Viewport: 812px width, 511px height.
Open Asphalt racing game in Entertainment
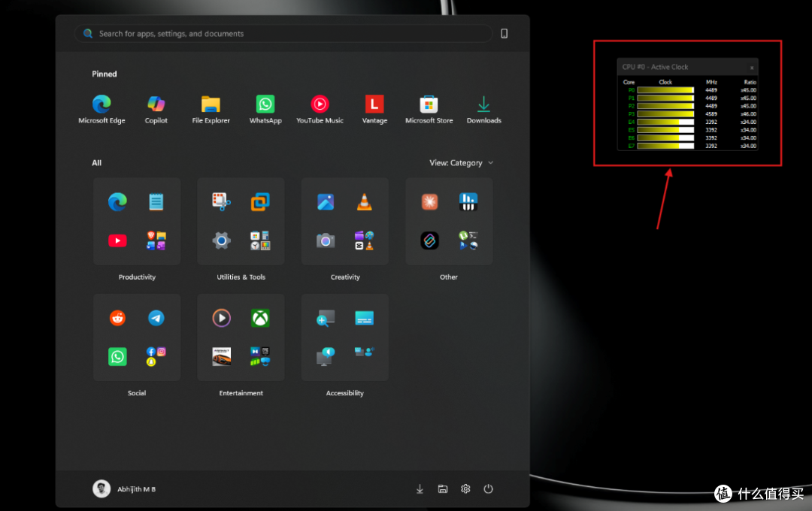[221, 356]
